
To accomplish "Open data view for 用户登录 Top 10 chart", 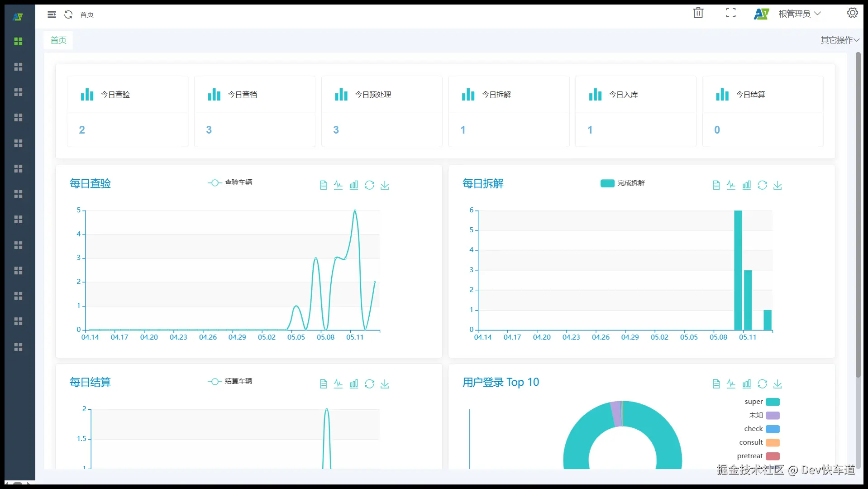I will click(x=716, y=384).
